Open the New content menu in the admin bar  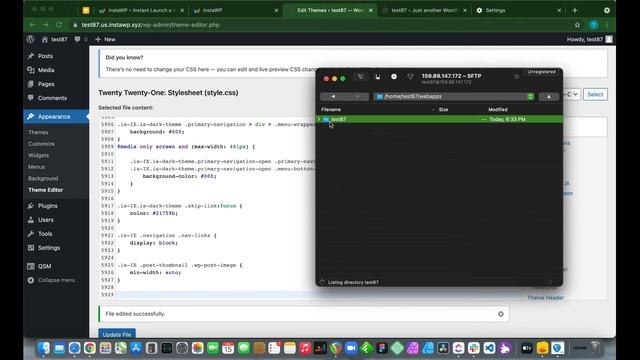(x=105, y=39)
